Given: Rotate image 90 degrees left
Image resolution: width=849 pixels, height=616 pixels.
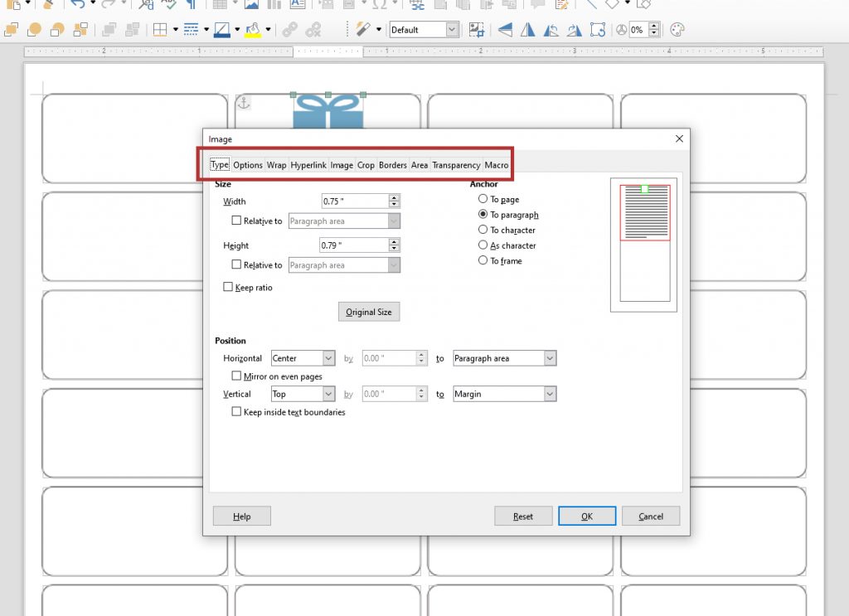Looking at the screenshot, I should 551,30.
